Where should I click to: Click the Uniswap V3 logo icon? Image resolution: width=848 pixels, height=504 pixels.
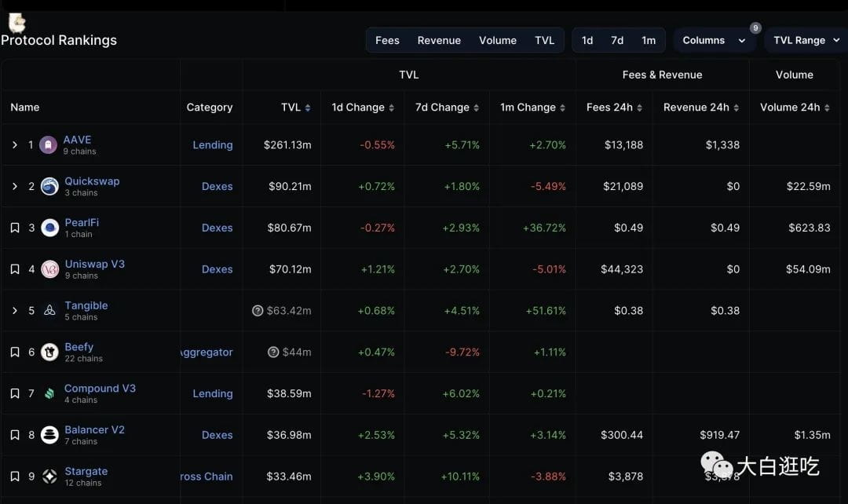coord(49,269)
